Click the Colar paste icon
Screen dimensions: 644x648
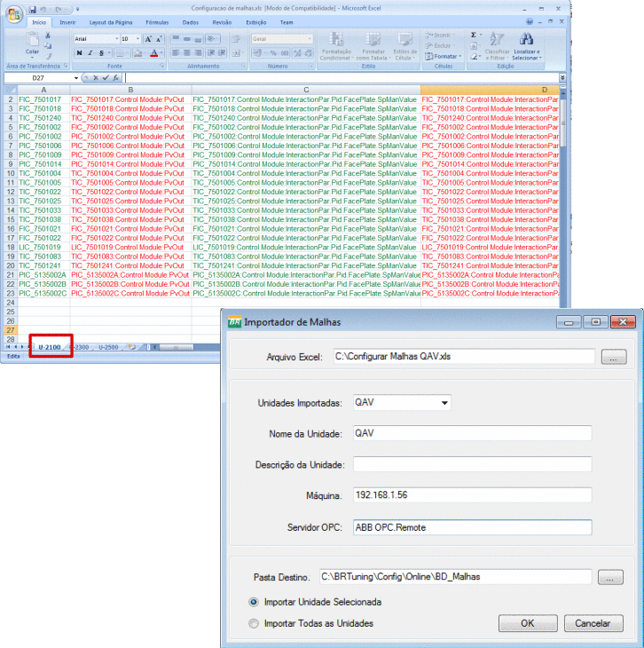click(33, 41)
